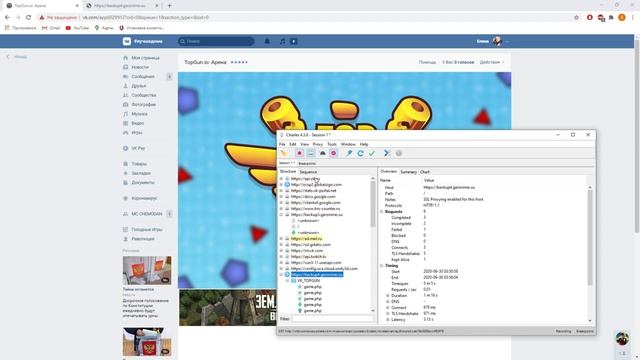Click the VK music note icon

(x=282, y=41)
